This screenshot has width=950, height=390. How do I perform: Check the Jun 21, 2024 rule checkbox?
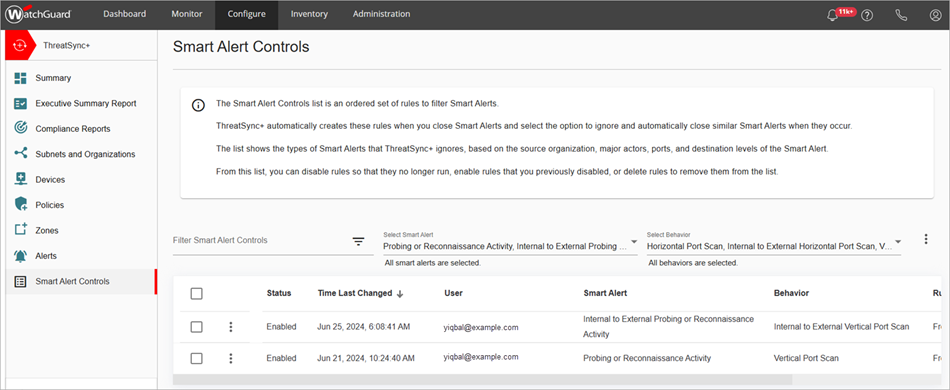(x=196, y=359)
